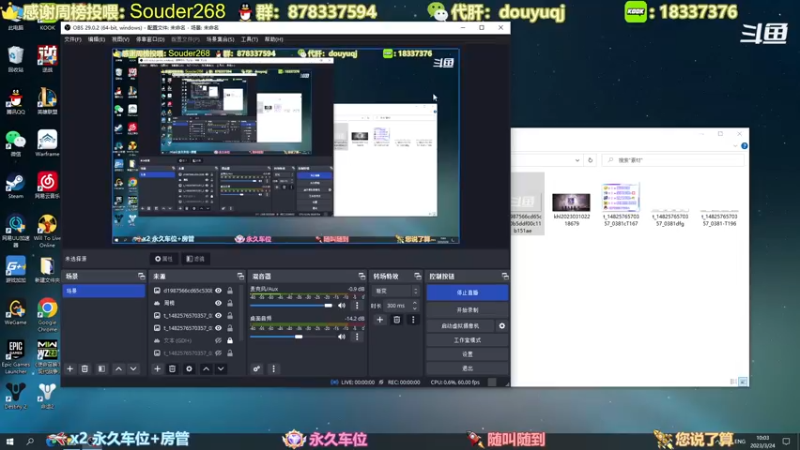Viewport: 800px width, 450px height.
Task: Click the blue 停止直播 stop streaming button
Action: pos(467,293)
